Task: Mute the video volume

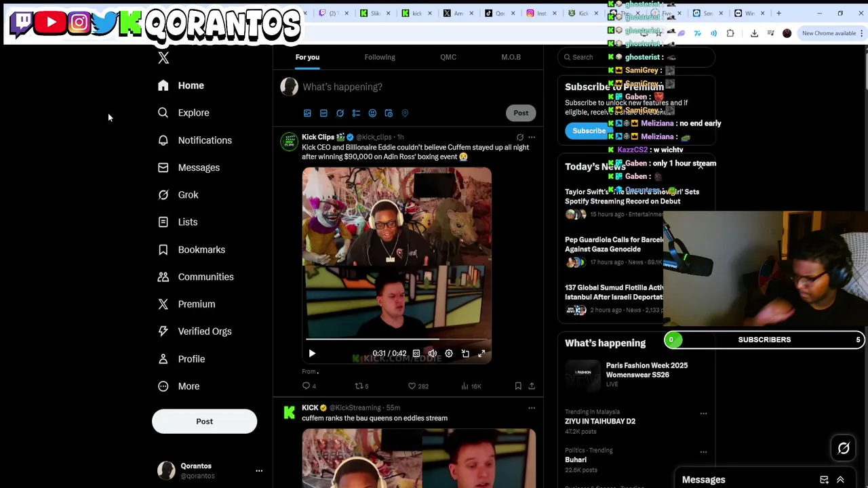Action: (x=433, y=354)
